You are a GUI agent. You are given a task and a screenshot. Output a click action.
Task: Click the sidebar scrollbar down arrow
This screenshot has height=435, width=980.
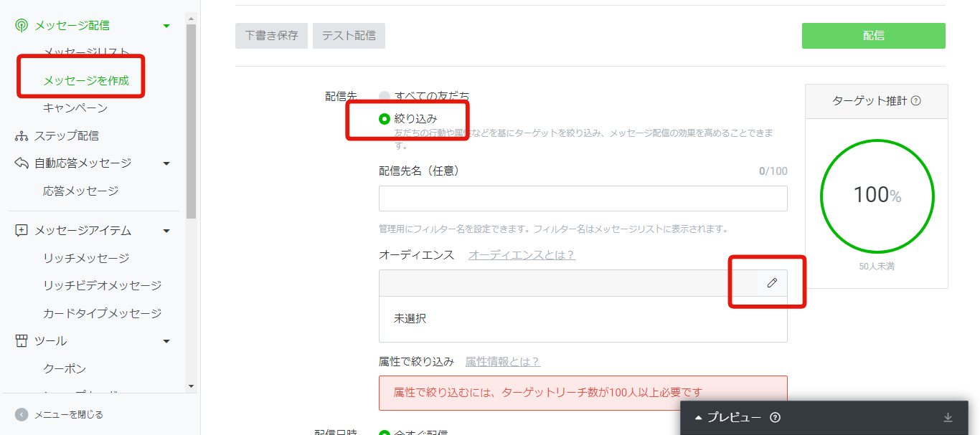click(x=191, y=386)
